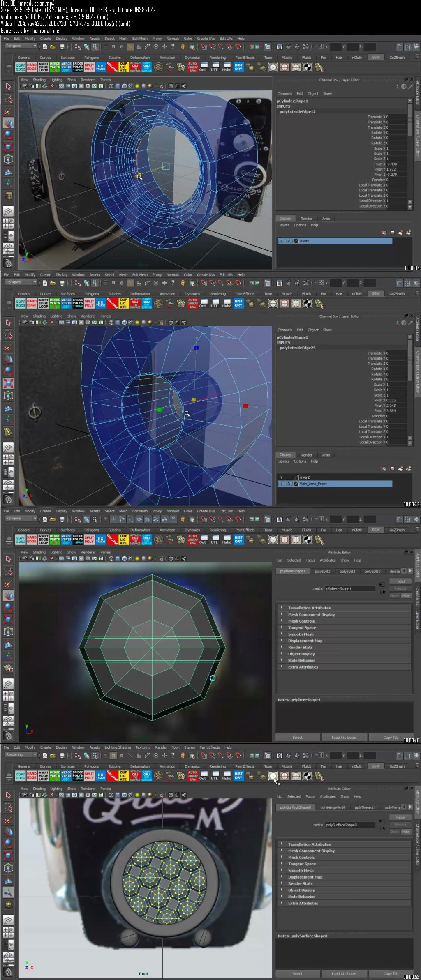Click the mesh name field showing pSphereShape1
Image resolution: width=421 pixels, height=980 pixels.
[x=350, y=589]
